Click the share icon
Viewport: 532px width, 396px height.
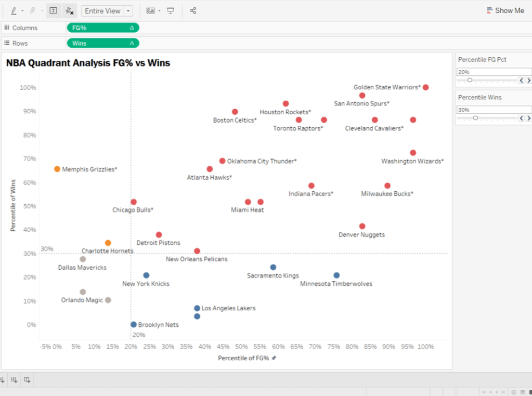[x=192, y=10]
